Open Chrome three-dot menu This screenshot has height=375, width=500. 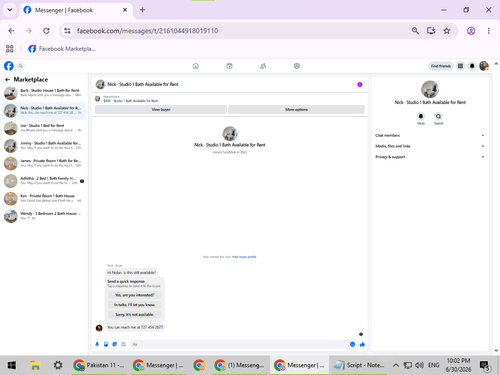pos(489,31)
